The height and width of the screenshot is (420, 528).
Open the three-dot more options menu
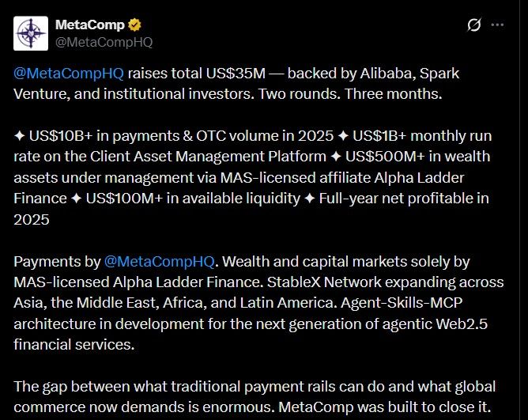pos(498,25)
